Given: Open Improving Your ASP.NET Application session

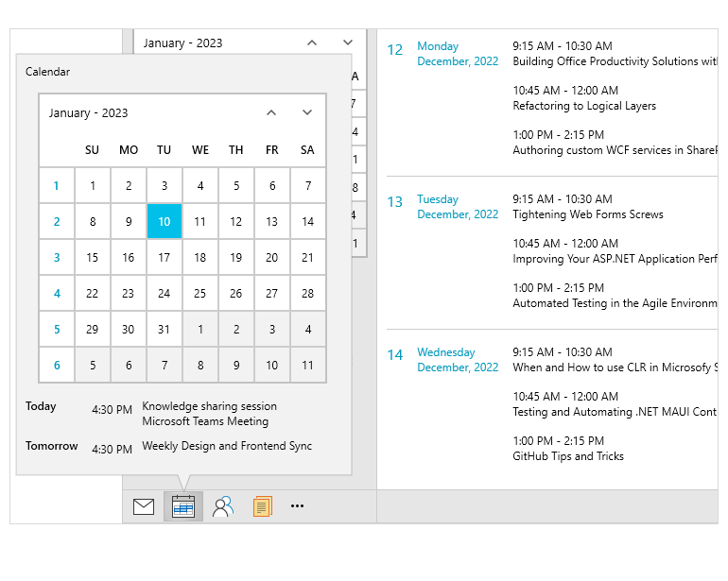Looking at the screenshot, I should pyautogui.click(x=615, y=259).
